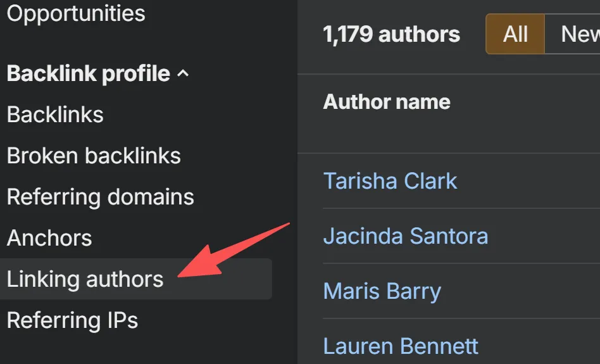The height and width of the screenshot is (364, 600).
Task: Open the Backlinks report
Action: pos(55,115)
